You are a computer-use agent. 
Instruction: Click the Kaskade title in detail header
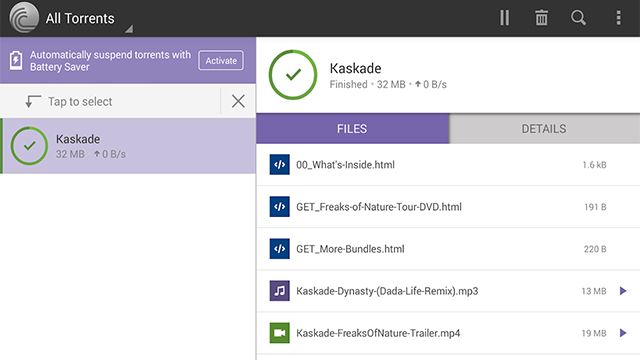(x=356, y=68)
